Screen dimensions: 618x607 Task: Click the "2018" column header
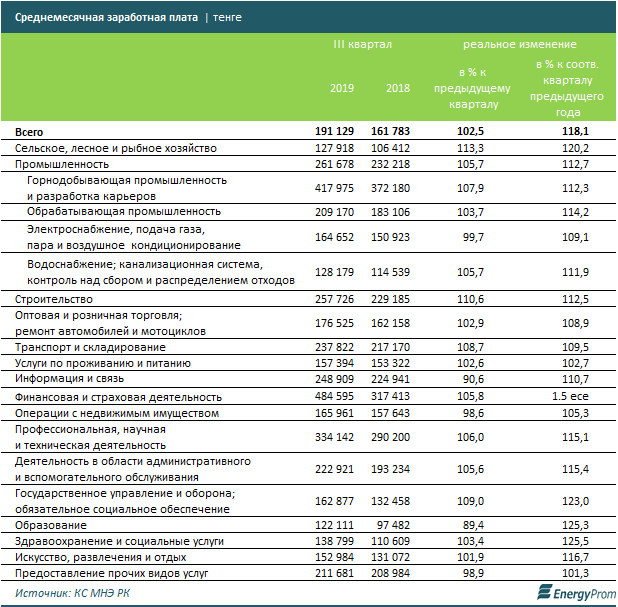tap(399, 88)
